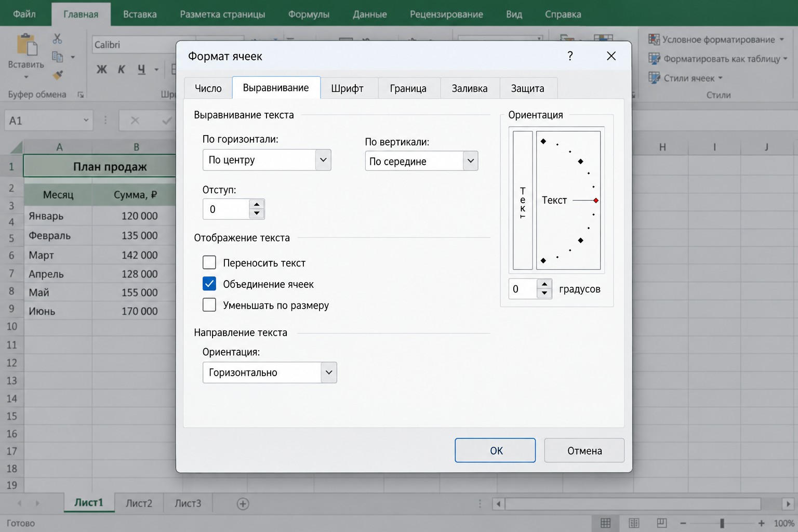The width and height of the screenshot is (798, 532).
Task: Click the cancel X in formula bar
Action: (x=135, y=121)
